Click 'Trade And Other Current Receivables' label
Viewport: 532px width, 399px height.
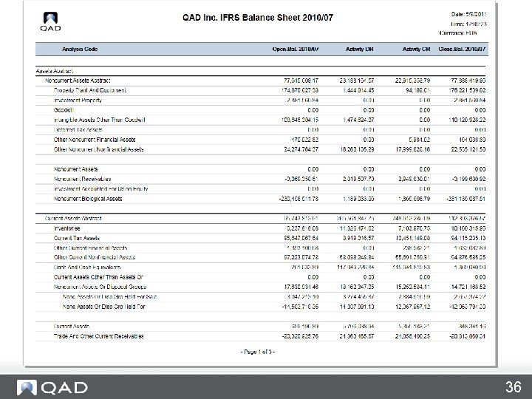click(x=99, y=336)
